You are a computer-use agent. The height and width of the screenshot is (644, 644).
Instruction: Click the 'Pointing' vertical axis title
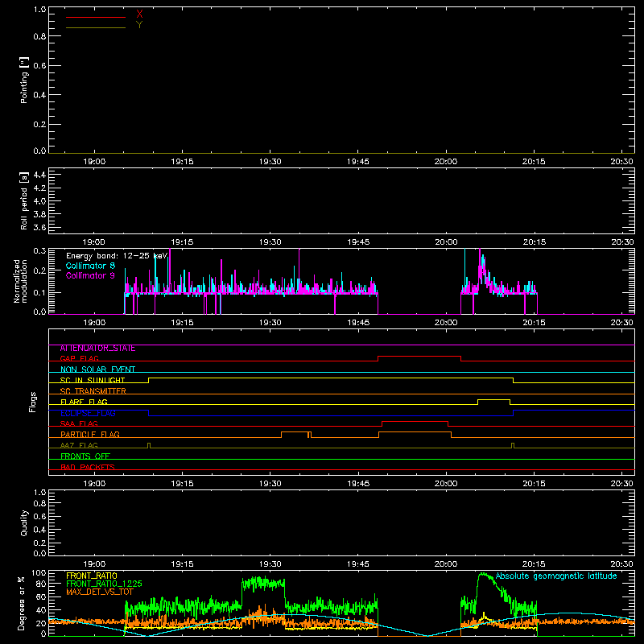coord(24,80)
